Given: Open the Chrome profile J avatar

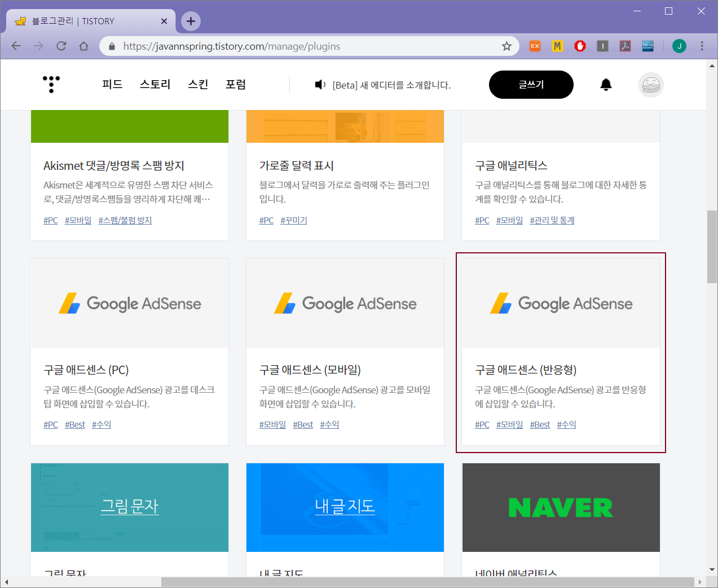Looking at the screenshot, I should tap(679, 46).
